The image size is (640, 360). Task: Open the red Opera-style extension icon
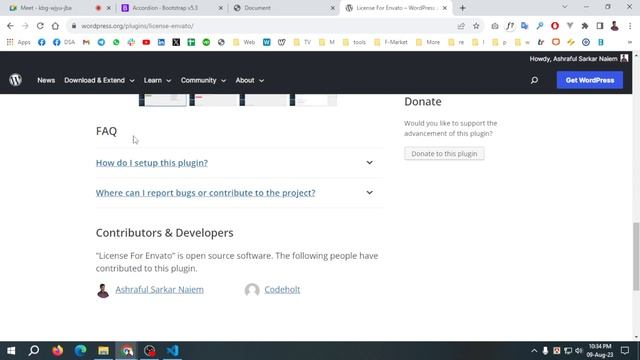point(555,26)
